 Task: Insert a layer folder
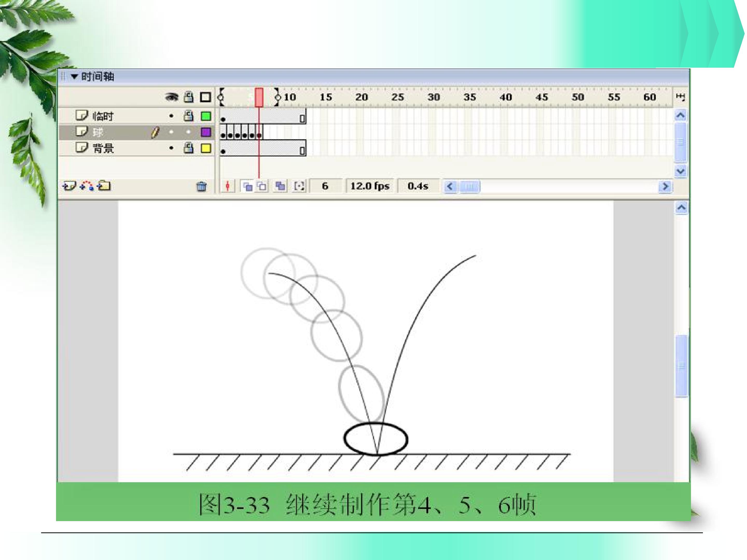click(104, 186)
